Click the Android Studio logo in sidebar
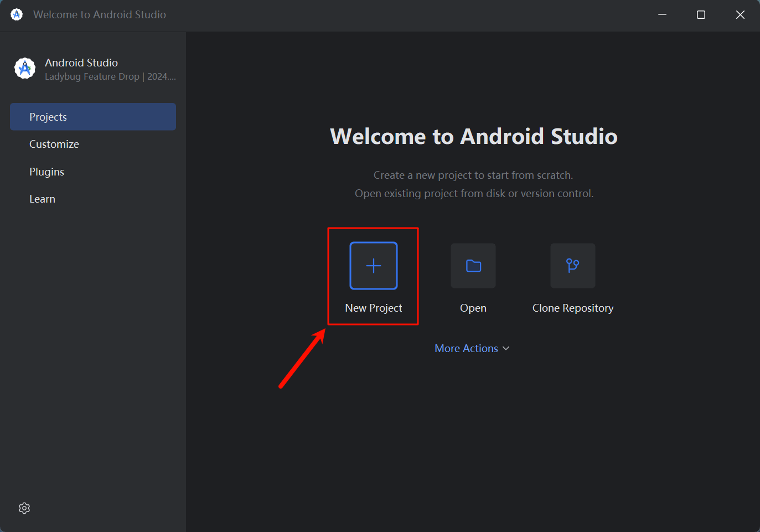Viewport: 760px width, 532px height. coord(25,68)
